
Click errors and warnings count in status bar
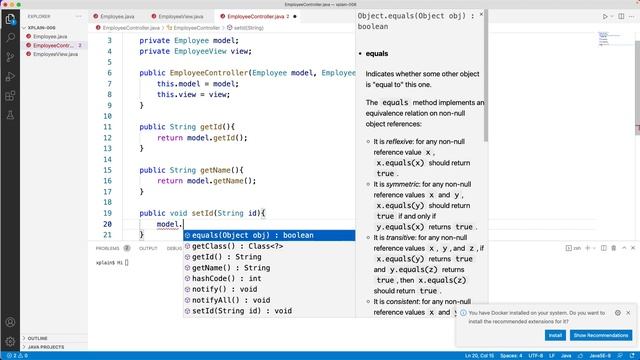pyautogui.click(x=17, y=356)
